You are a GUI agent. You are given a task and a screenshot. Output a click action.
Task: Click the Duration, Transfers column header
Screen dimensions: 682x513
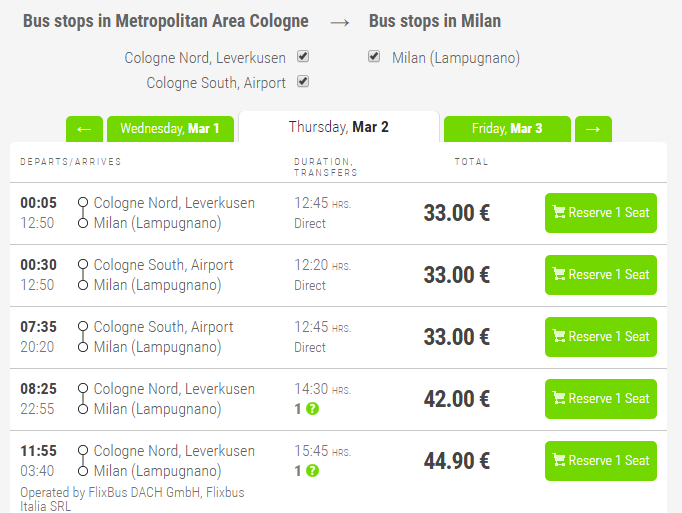(x=325, y=167)
